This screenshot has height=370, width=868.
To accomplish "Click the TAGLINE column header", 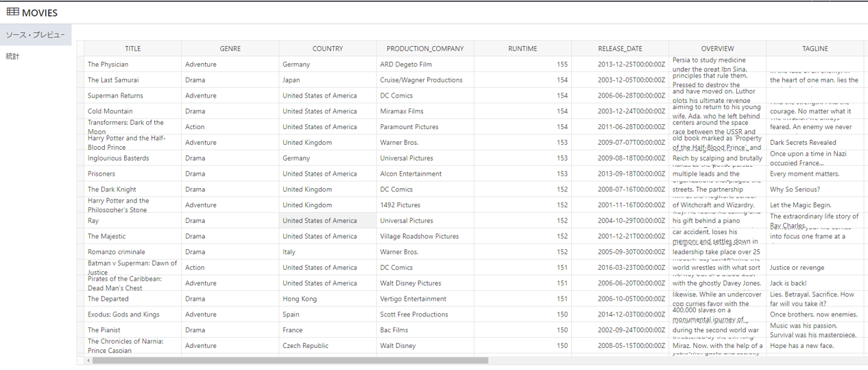I will tap(815, 49).
